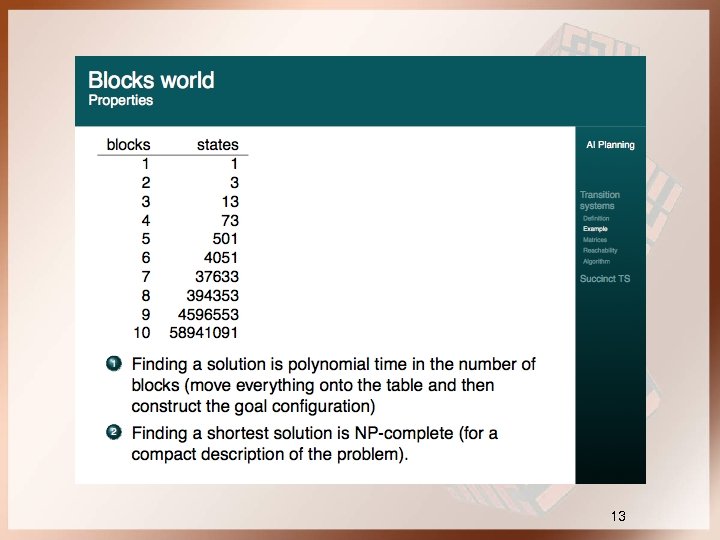Go to the Definition subsection link
The width and height of the screenshot is (720, 540).
(596, 219)
